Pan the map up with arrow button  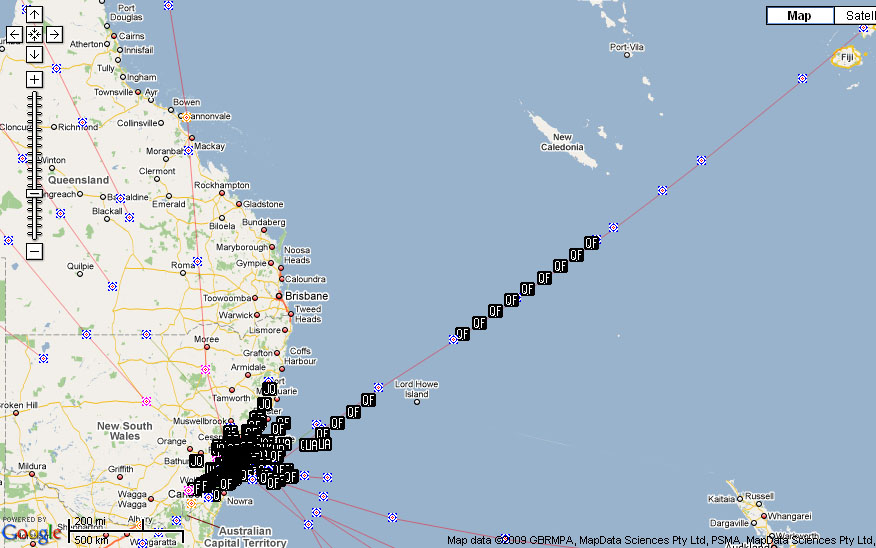pyautogui.click(x=34, y=15)
